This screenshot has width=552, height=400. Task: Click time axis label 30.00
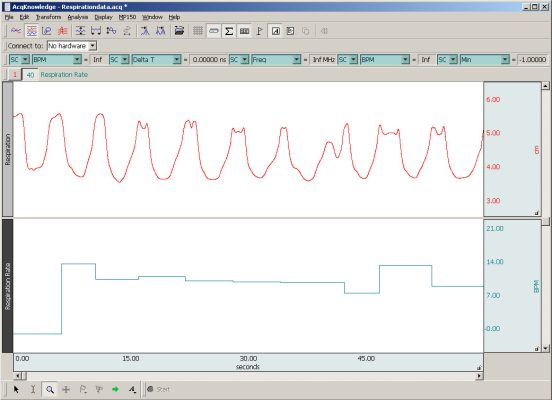point(248,358)
